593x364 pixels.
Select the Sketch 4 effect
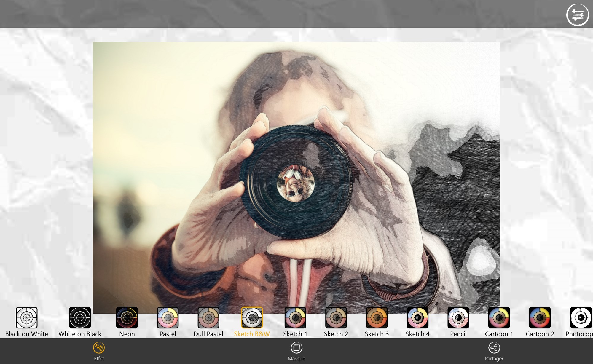coord(417,317)
